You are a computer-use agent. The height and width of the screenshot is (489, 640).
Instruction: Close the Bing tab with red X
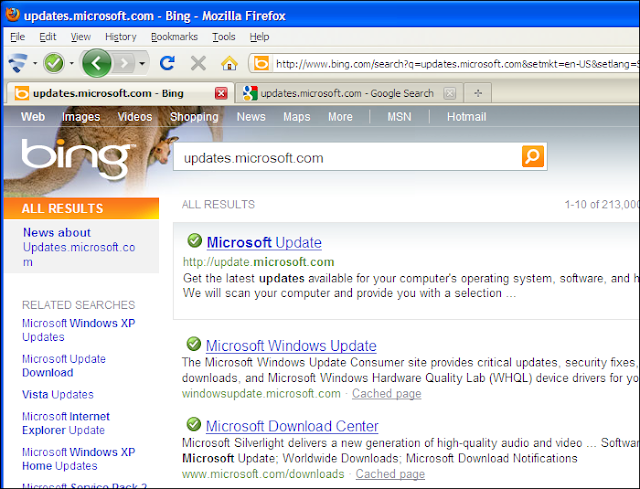tap(221, 93)
